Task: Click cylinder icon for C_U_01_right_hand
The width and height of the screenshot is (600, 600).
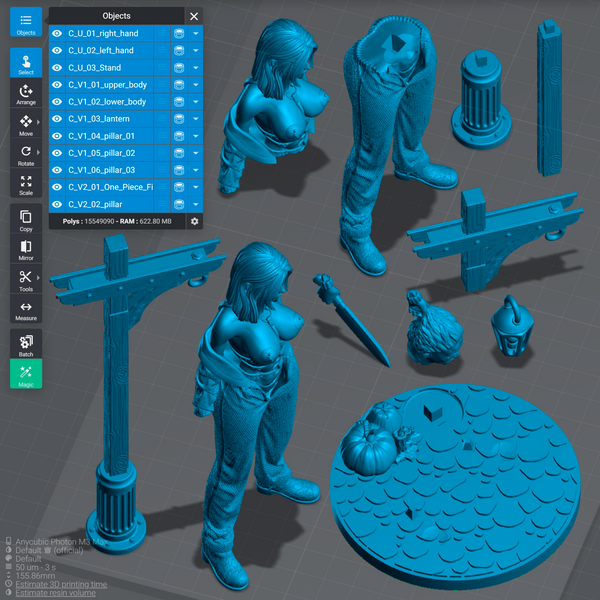Action: click(179, 33)
